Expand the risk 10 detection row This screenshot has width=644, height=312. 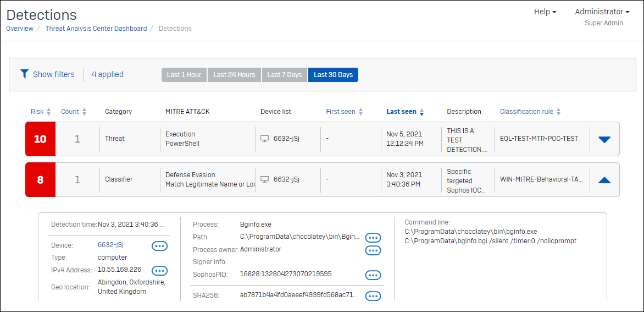coord(604,139)
